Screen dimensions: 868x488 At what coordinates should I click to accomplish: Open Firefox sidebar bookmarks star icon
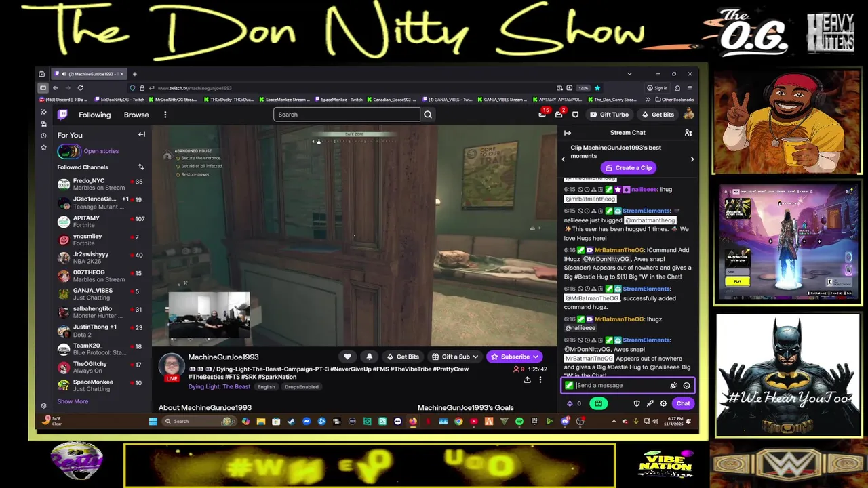[x=43, y=147]
